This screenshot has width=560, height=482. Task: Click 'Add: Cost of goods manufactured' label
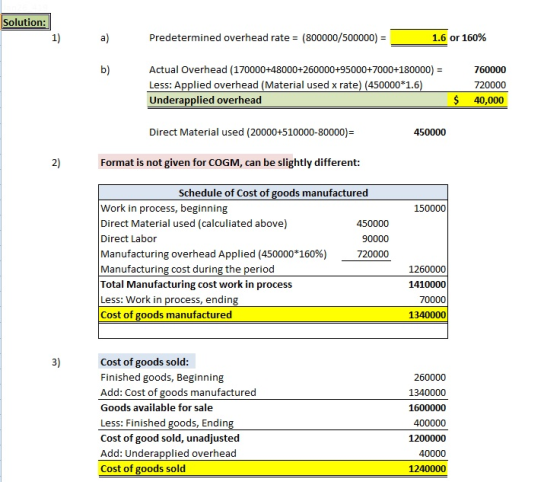pyautogui.click(x=178, y=392)
